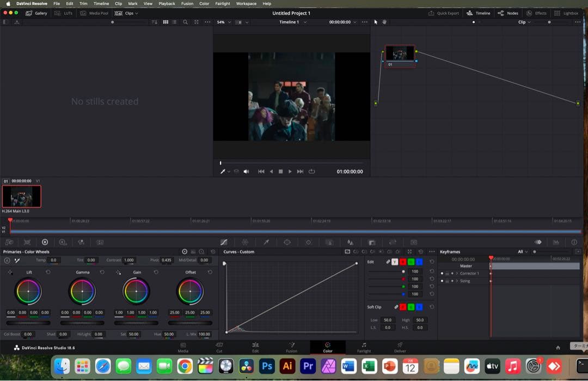Viewport: 588px width, 381px height.
Task: Mute audio in the viewer
Action: [x=246, y=171]
